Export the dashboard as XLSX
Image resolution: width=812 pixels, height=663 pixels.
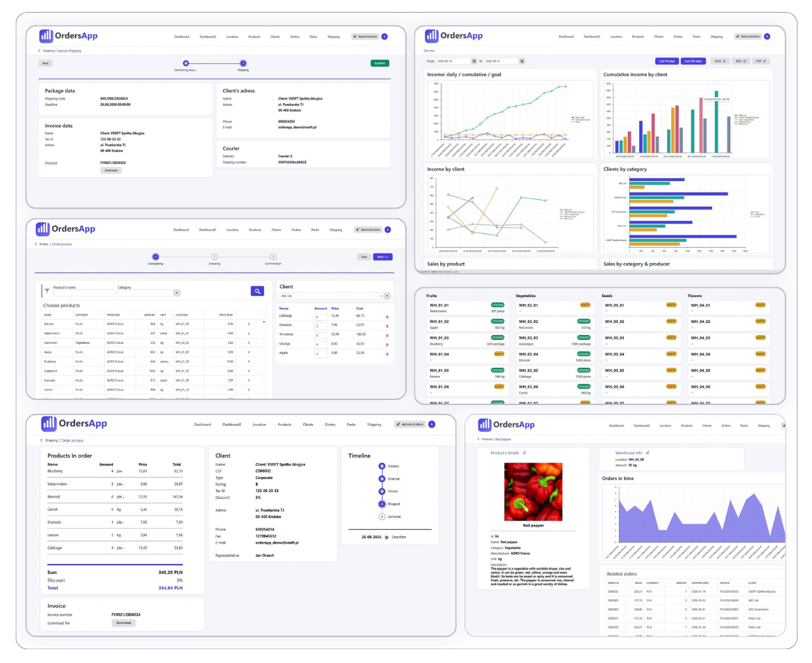coord(719,61)
